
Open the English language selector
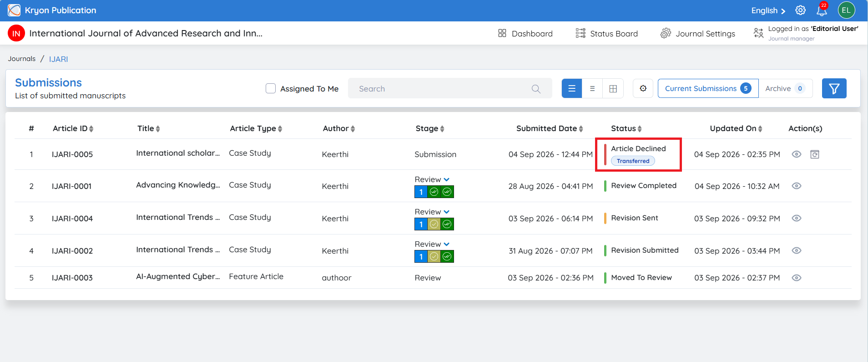(768, 10)
